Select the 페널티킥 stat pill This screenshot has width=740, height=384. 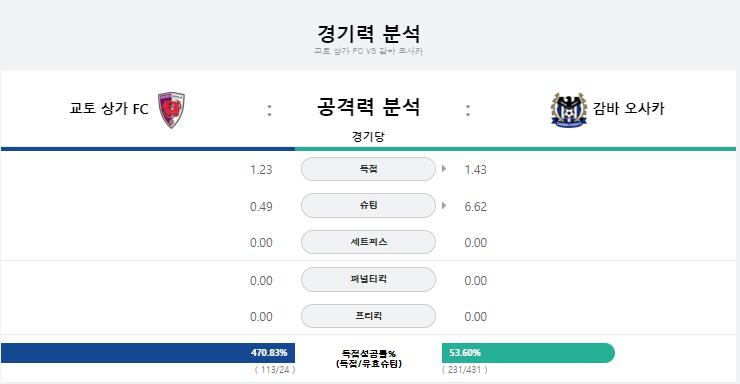368,279
